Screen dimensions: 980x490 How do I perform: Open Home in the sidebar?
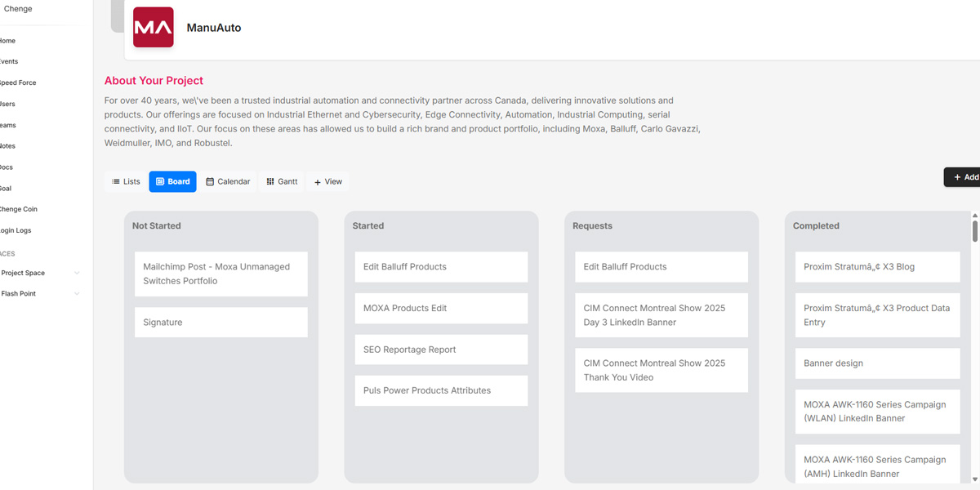click(x=7, y=41)
